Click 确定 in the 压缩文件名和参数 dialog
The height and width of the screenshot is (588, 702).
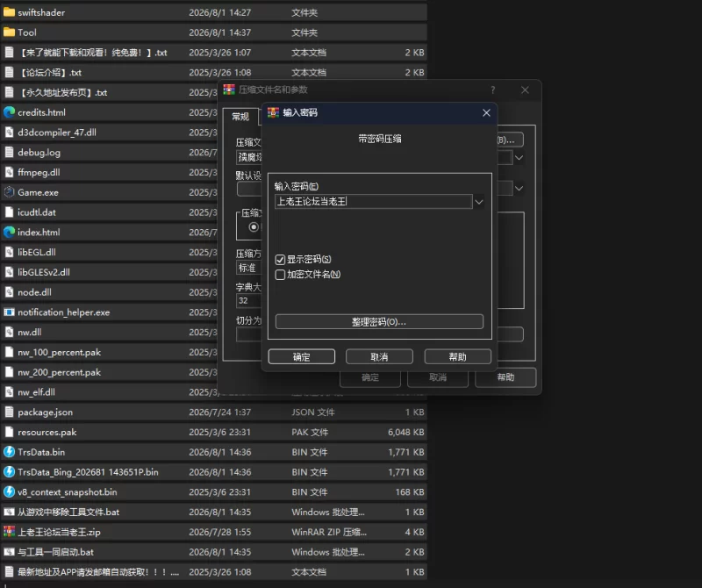pyautogui.click(x=370, y=377)
